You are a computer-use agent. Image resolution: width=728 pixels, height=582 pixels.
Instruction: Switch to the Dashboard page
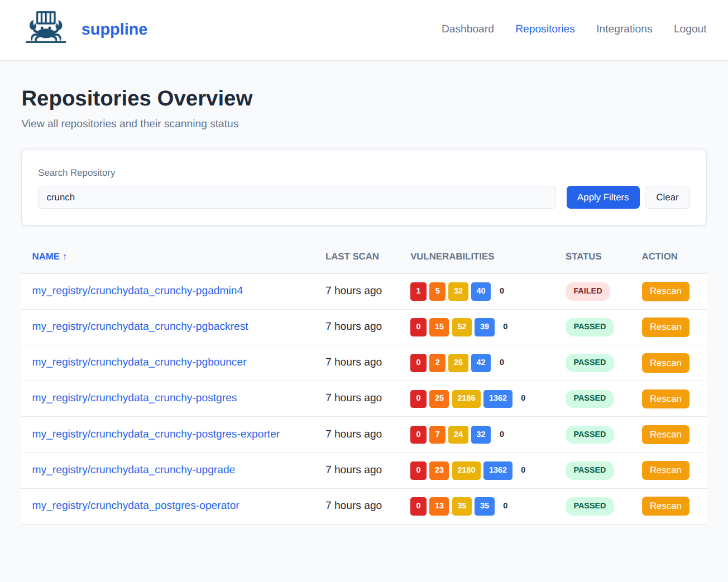pyautogui.click(x=468, y=28)
